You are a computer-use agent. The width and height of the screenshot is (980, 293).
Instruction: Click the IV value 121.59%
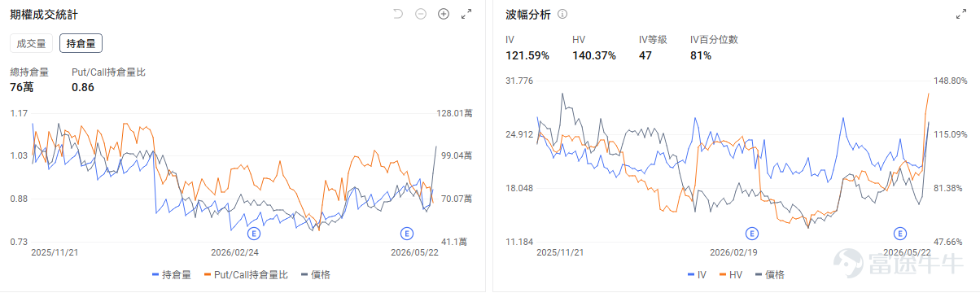click(527, 55)
